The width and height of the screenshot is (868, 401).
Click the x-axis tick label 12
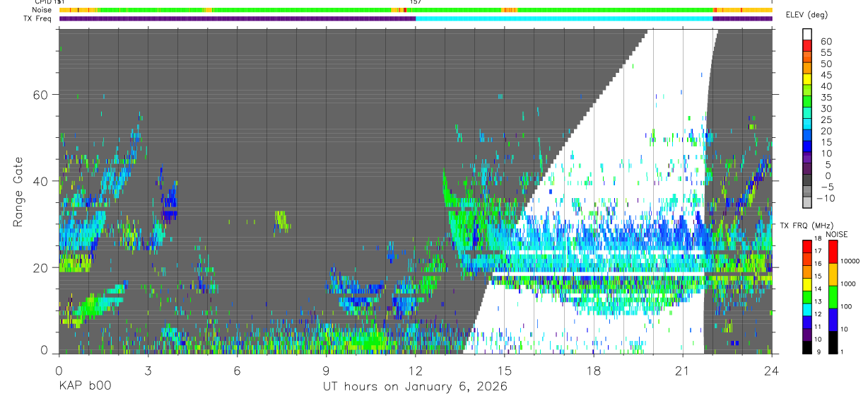[416, 370]
